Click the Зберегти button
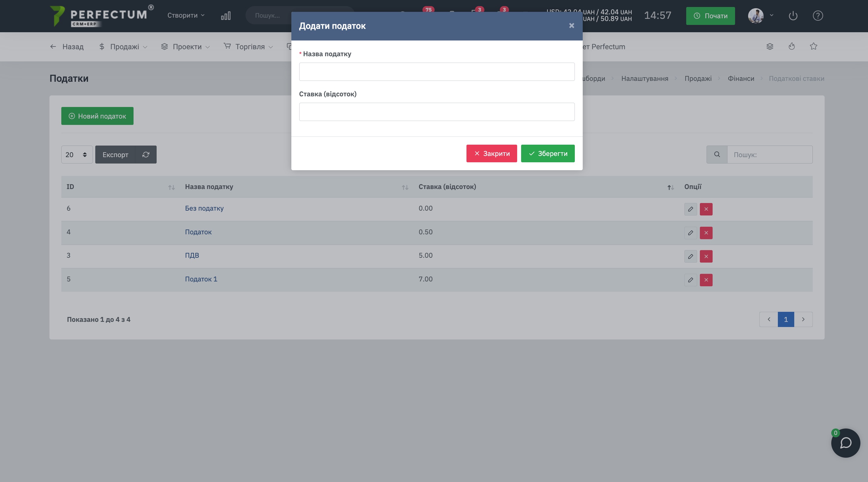868x482 pixels. (548, 153)
